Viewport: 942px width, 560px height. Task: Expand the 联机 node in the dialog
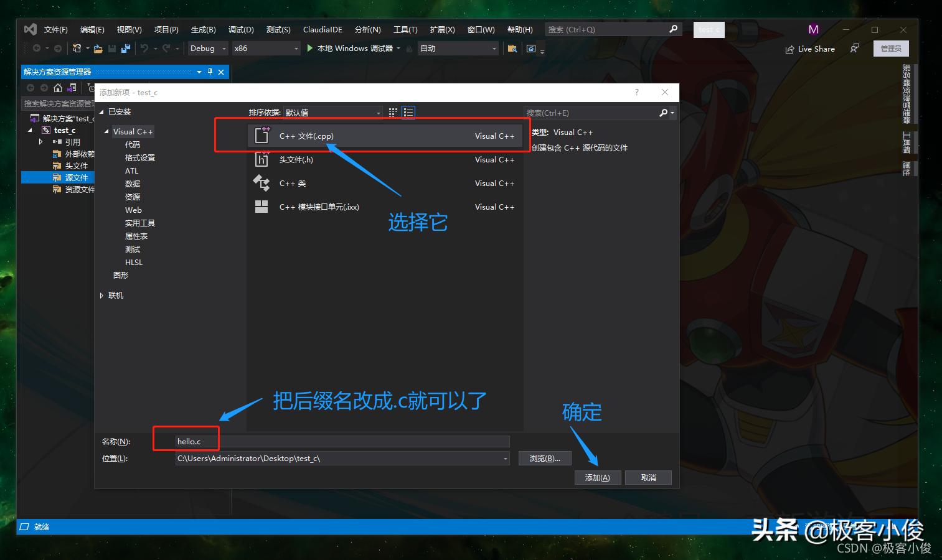pos(102,295)
